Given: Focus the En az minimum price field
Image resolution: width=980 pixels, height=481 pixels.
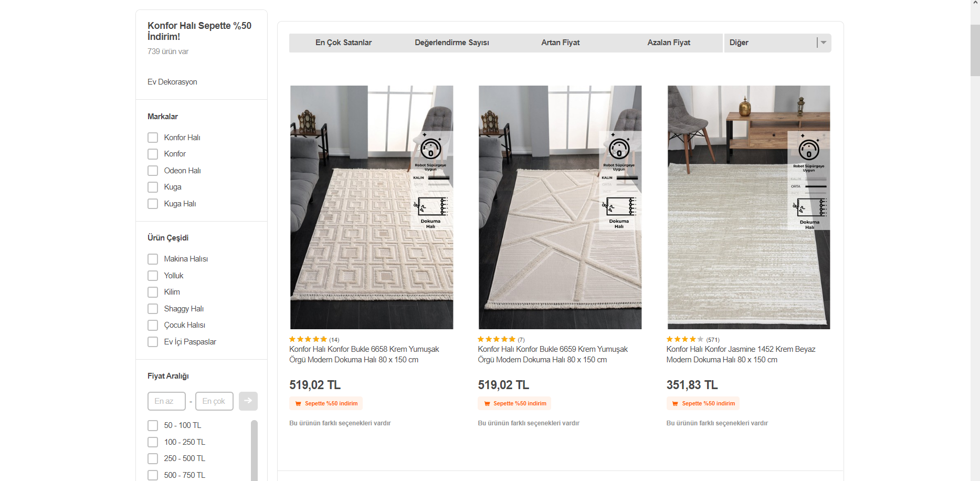Looking at the screenshot, I should point(166,401).
